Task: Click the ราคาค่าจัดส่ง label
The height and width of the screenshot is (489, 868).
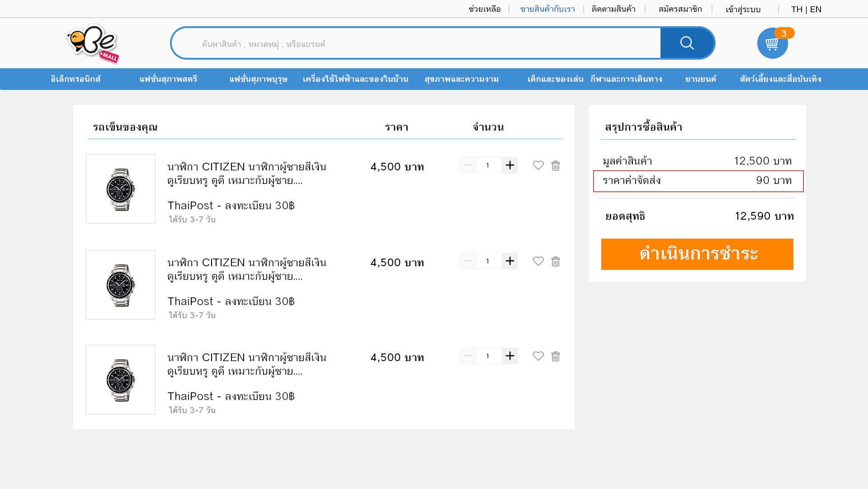Action: pyautogui.click(x=632, y=180)
